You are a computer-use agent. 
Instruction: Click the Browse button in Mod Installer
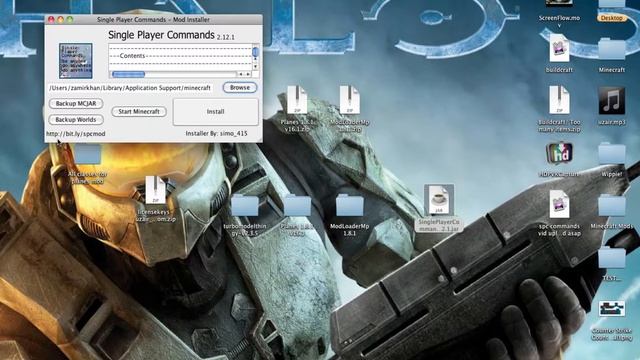click(240, 87)
